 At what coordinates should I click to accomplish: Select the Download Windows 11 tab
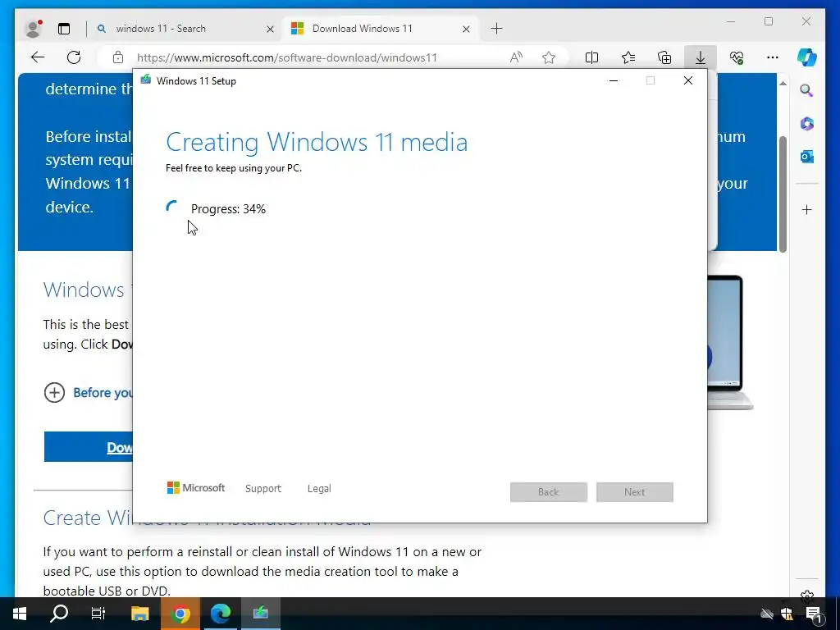(x=381, y=29)
